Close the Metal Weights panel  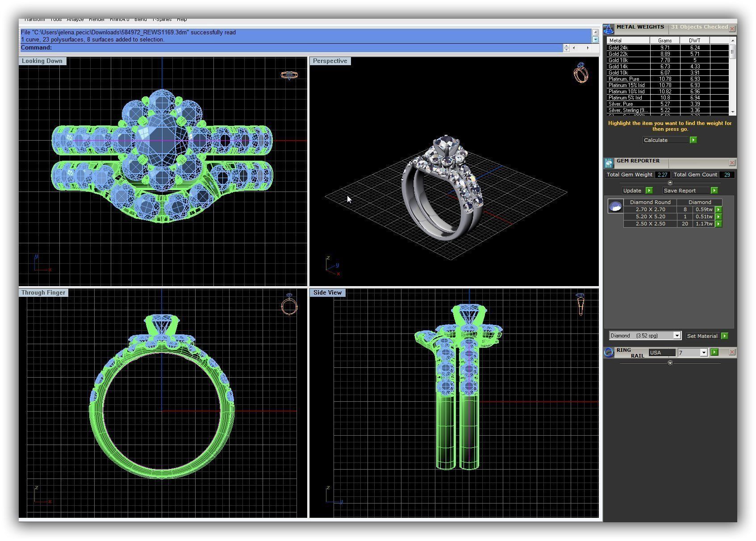point(732,29)
